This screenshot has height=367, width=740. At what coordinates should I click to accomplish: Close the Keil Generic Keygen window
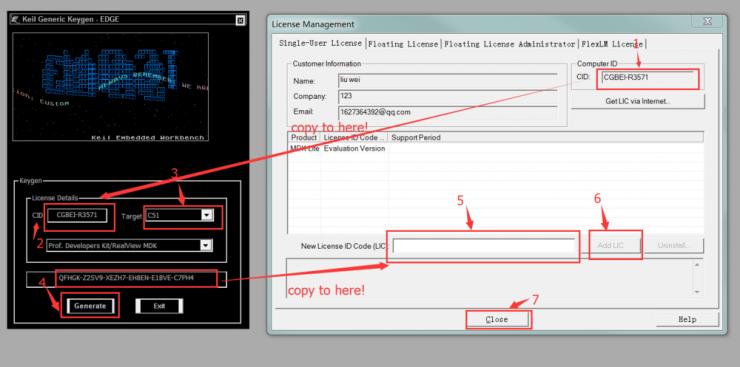(240, 20)
